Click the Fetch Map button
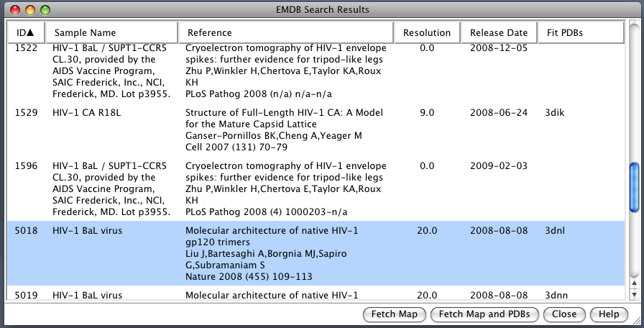The width and height of the screenshot is (644, 328). click(394, 314)
